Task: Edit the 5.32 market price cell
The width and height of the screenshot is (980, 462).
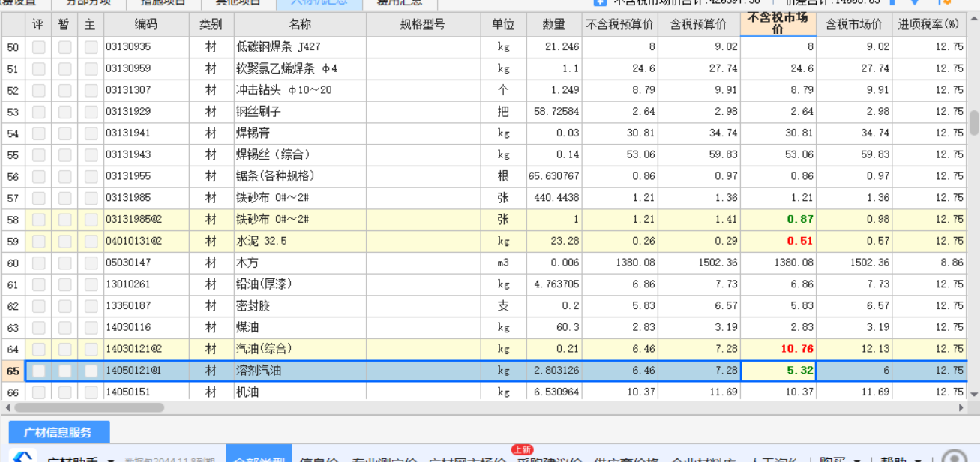Action: click(x=778, y=370)
